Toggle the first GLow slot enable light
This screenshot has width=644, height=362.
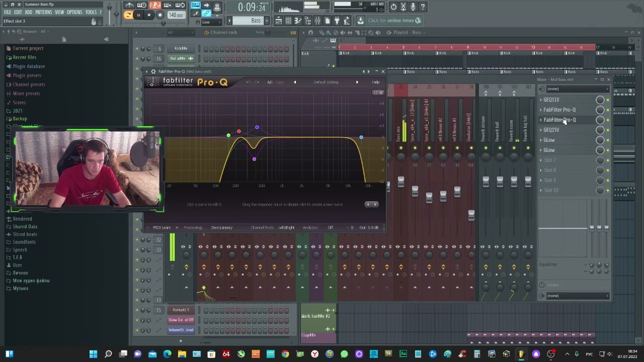[608, 140]
